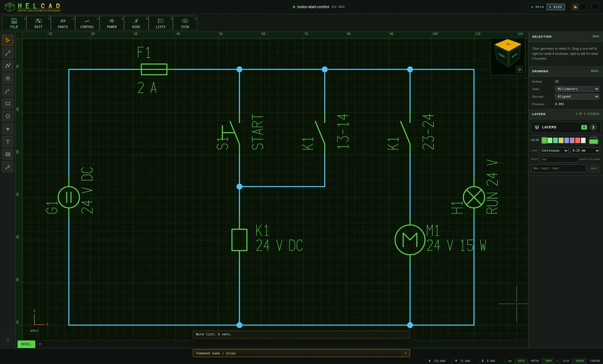This screenshot has height=364, width=603.
Task: Click the layers stack icon
Action: point(537,127)
